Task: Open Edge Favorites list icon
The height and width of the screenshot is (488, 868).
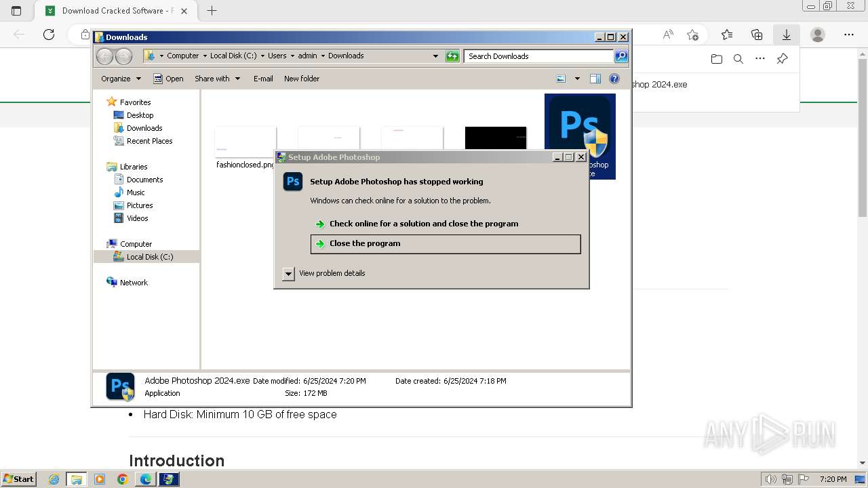Action: tap(727, 35)
